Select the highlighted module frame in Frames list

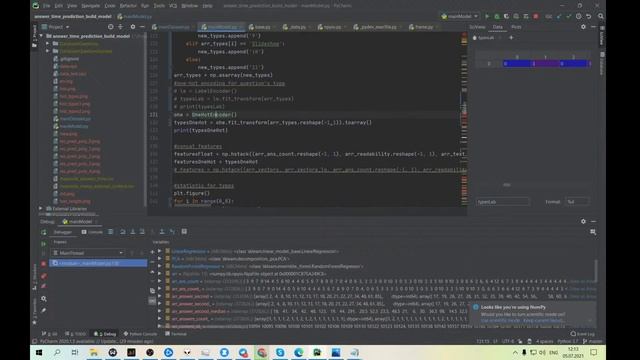tap(98, 263)
